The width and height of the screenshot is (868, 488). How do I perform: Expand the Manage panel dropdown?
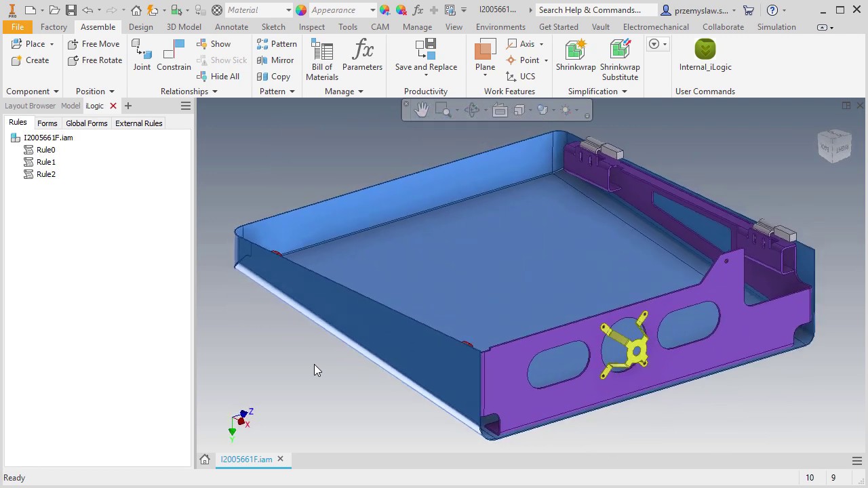point(360,91)
